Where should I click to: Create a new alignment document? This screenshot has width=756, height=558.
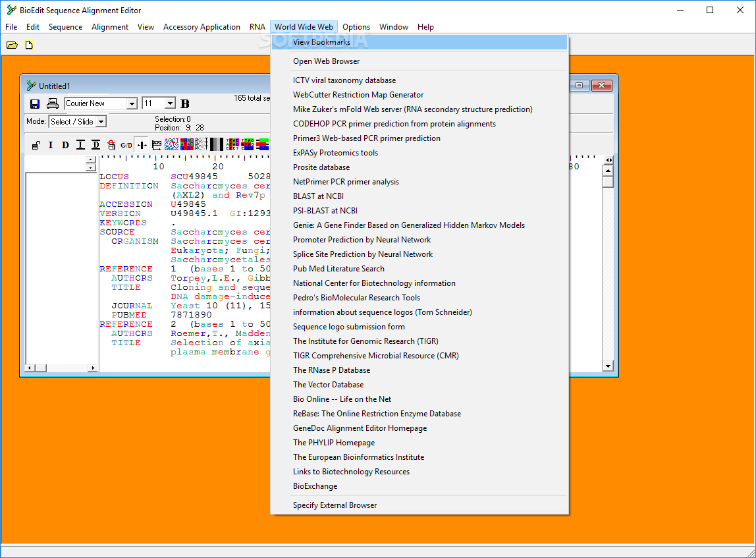pyautogui.click(x=29, y=45)
